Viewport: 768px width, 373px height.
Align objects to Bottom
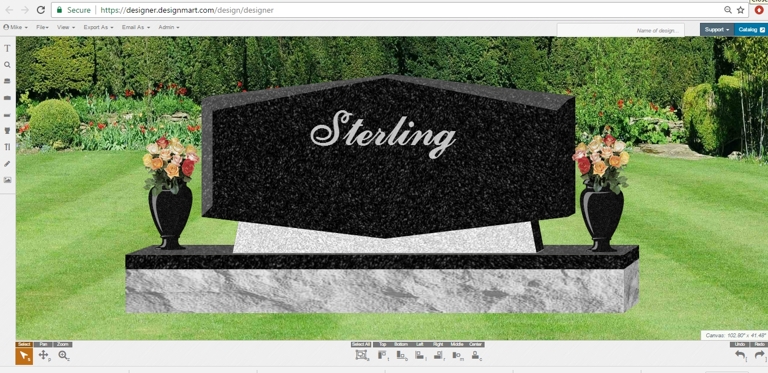pos(402,355)
